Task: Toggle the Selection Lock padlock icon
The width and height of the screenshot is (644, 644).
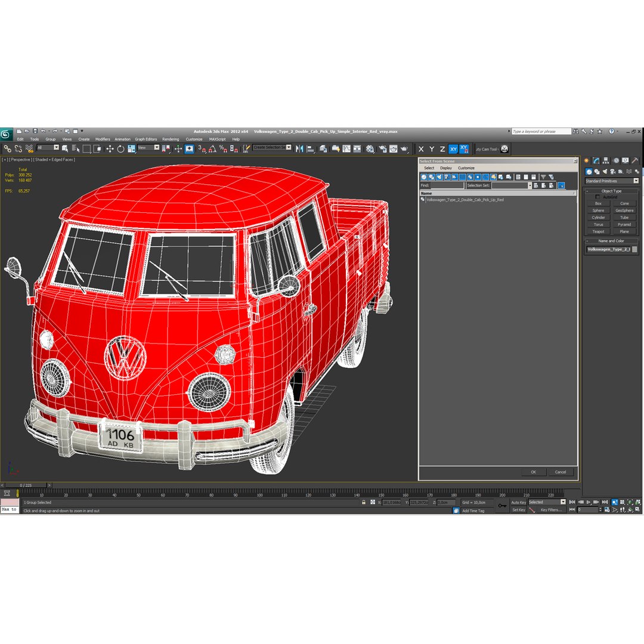Action: click(364, 502)
